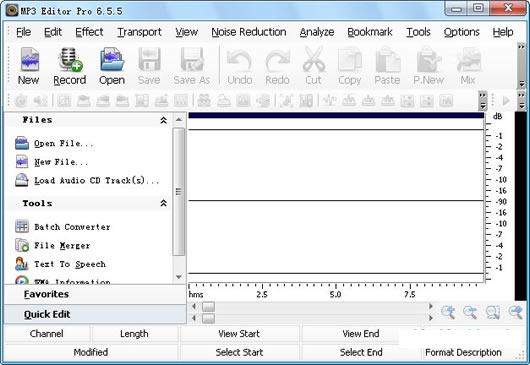The image size is (530, 365).
Task: Click the Undo toolbar icon
Action: [240, 66]
